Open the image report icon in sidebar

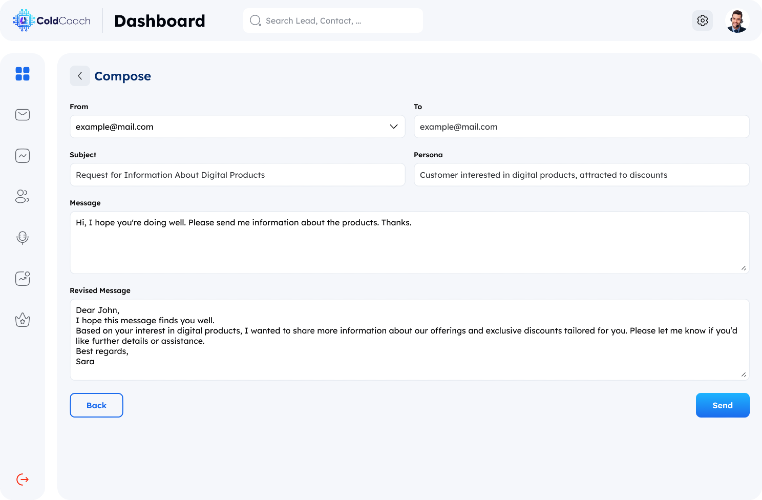click(22, 278)
